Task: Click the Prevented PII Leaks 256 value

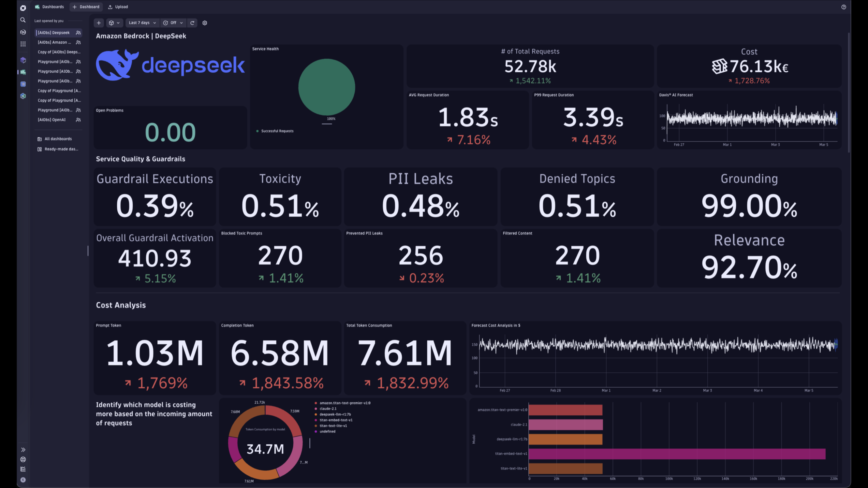Action: pyautogui.click(x=420, y=255)
